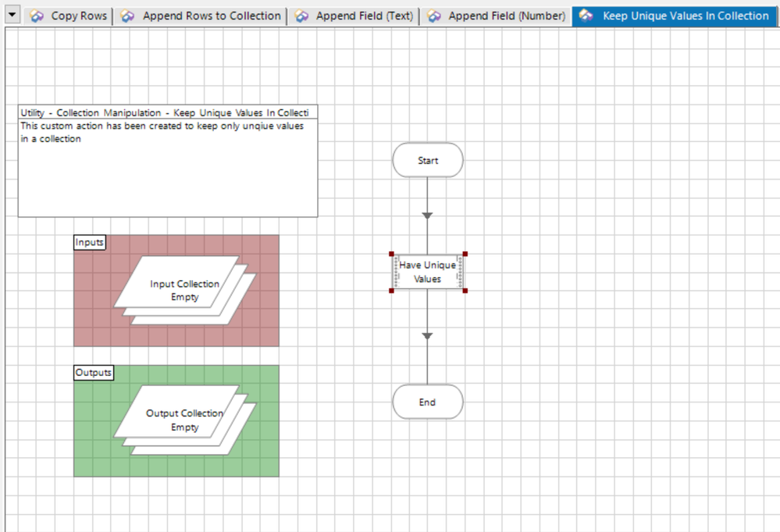Click top-left resize handle of Have Unique Values

point(392,254)
